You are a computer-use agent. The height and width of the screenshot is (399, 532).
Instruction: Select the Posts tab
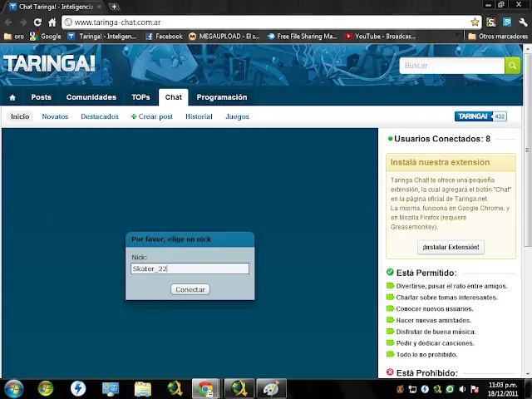(x=41, y=97)
